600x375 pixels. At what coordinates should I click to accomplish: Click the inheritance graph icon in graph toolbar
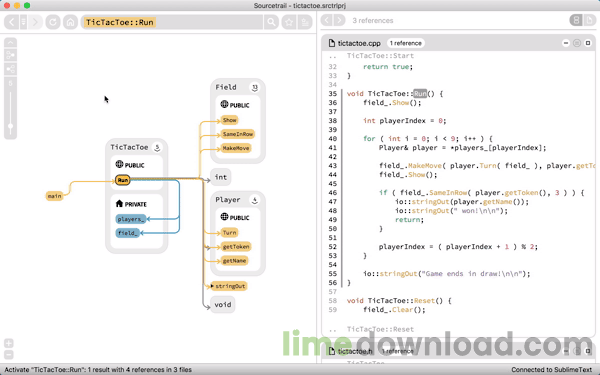(10, 69)
